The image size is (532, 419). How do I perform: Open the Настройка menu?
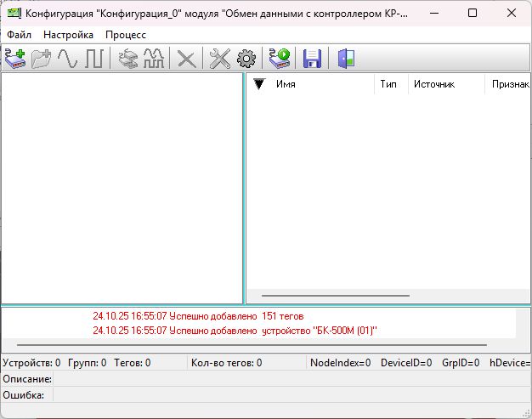68,35
